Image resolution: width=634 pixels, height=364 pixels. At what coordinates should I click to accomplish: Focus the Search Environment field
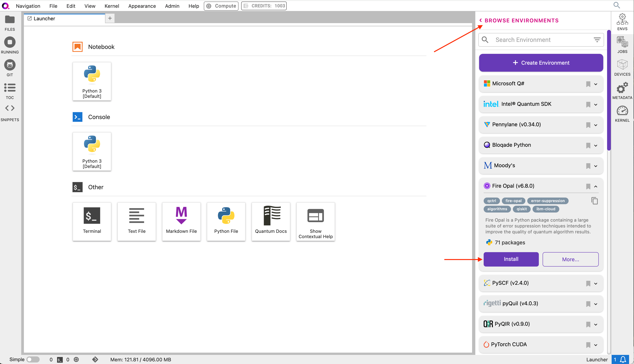pos(541,40)
